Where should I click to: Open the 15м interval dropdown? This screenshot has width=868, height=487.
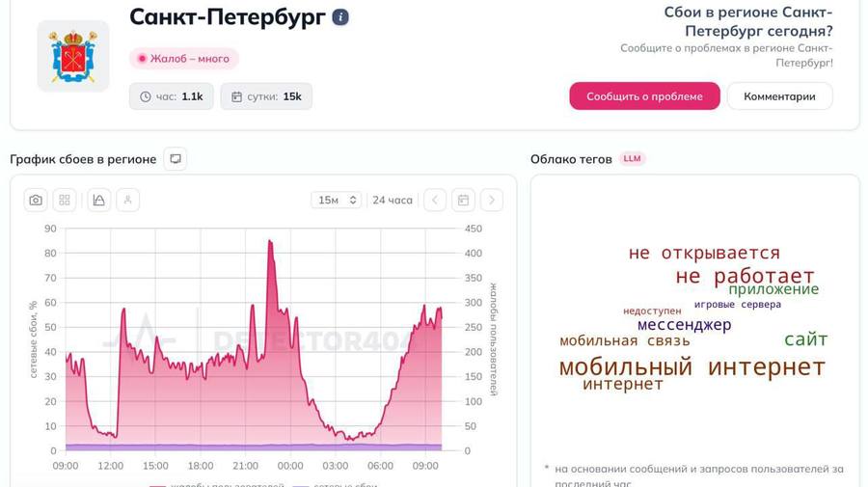tap(337, 200)
